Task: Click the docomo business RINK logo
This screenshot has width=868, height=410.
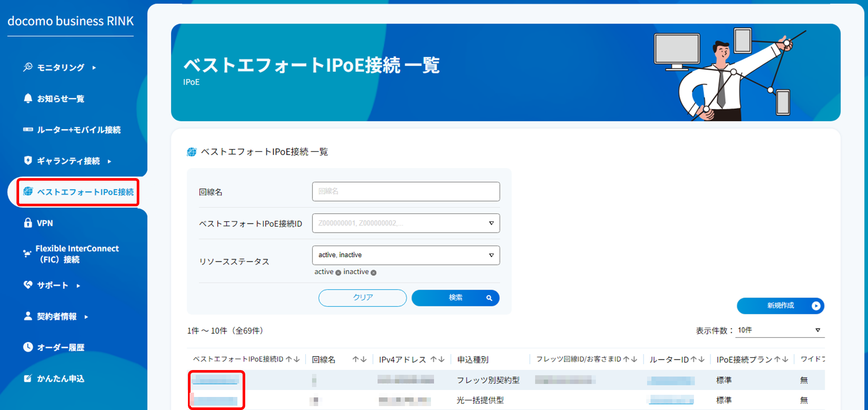Action: (x=70, y=21)
